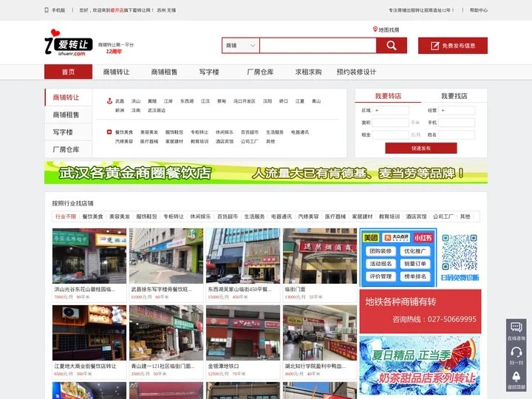Viewport: 532px width, 399px height.
Task: Open the 商铺 search type dropdown
Action: pyautogui.click(x=241, y=46)
